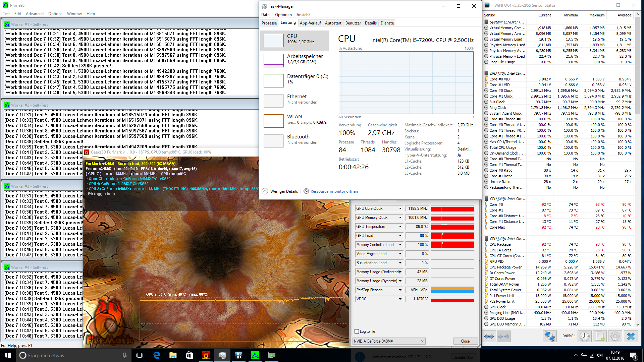The width and height of the screenshot is (644, 362).
Task: Click Prime95 green icon in taskbar
Action: point(255,355)
